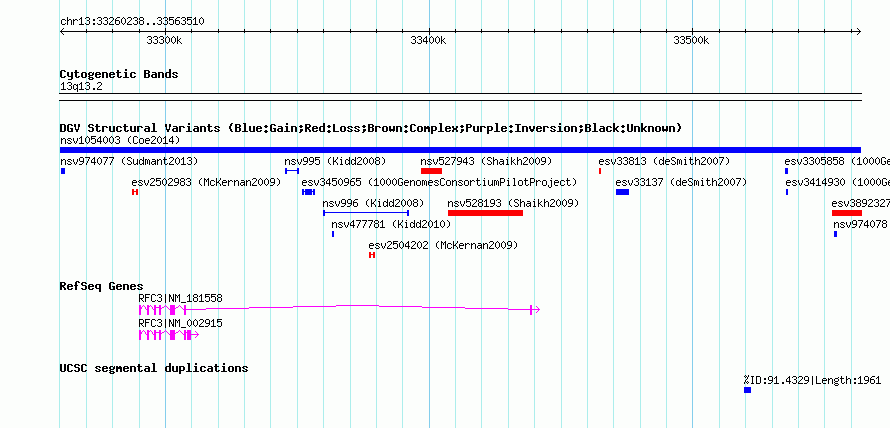Select the esv33137 (deSmith2007) blue gain bar
This screenshot has width=890, height=428.
[622, 192]
